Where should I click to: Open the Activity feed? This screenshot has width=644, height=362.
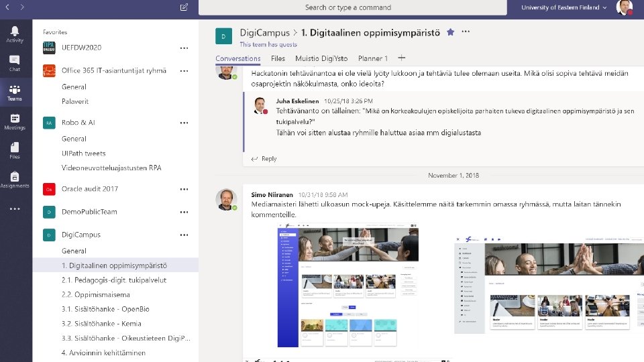click(15, 34)
